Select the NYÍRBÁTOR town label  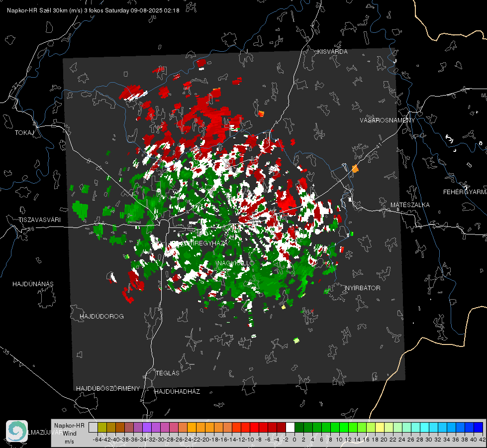[x=363, y=288]
